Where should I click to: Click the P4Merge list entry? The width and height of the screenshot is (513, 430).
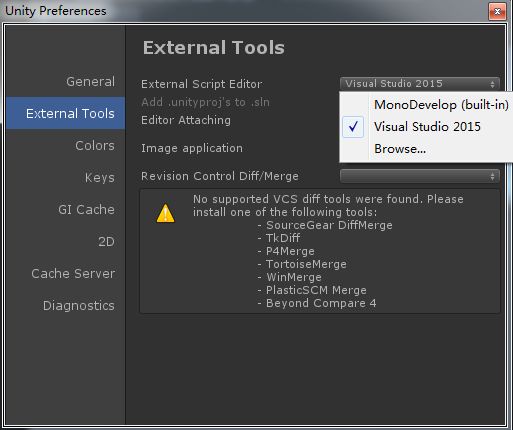tap(290, 251)
